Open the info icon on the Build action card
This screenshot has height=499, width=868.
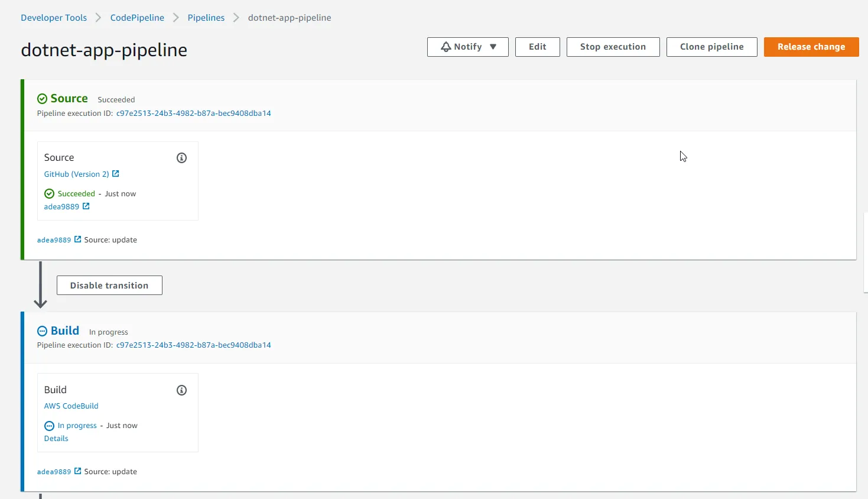click(x=181, y=390)
